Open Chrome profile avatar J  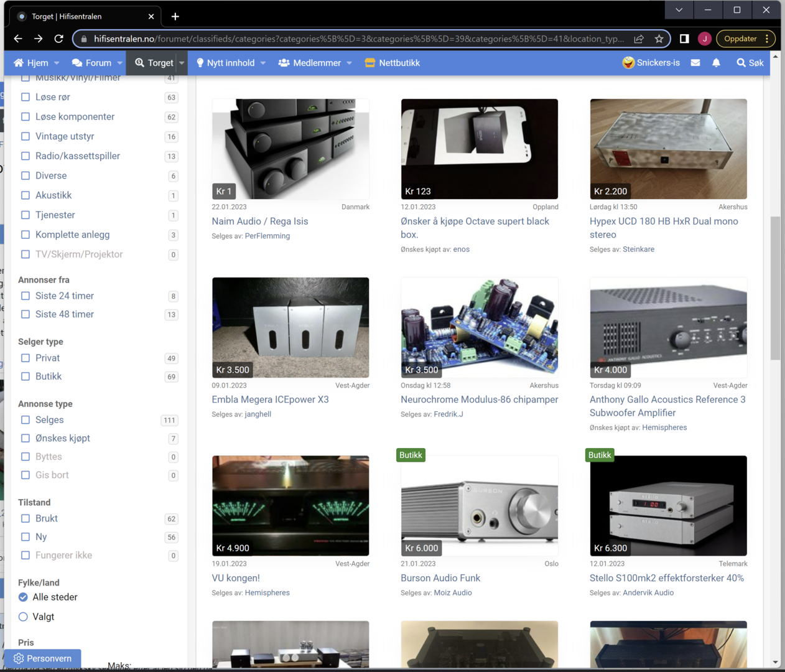pos(704,39)
